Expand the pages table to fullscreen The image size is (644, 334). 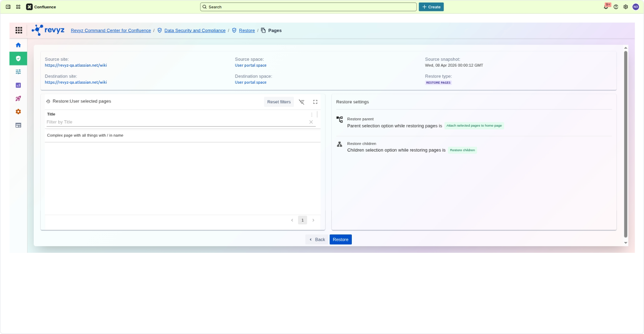(315, 102)
